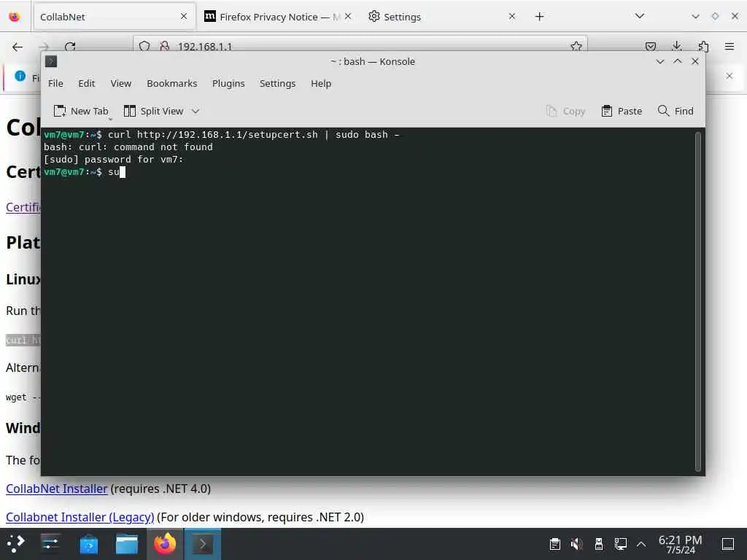Switch to Firefox from the taskbar

164,544
